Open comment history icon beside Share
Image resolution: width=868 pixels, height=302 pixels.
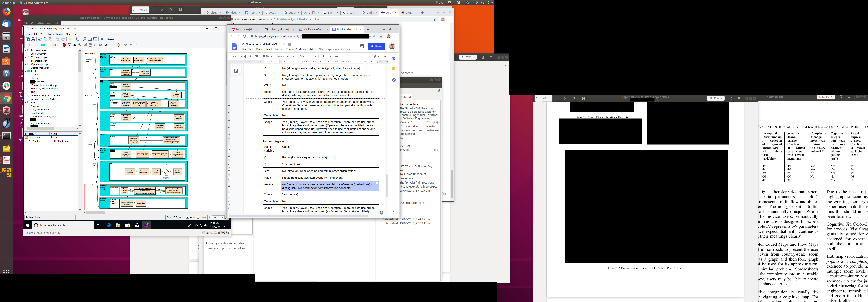(x=362, y=46)
